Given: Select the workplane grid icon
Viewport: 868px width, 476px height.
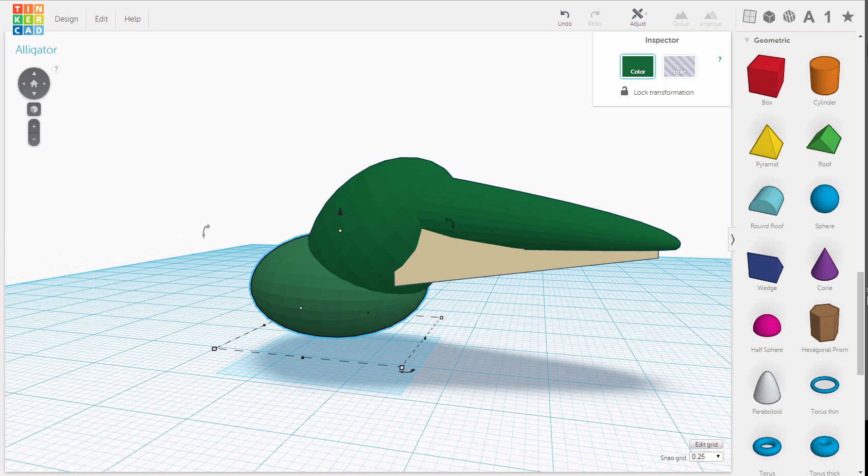Looking at the screenshot, I should [750, 16].
